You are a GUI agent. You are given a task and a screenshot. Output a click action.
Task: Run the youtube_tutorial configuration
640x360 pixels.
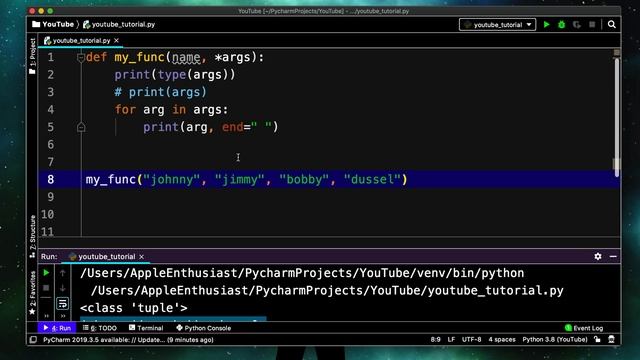[x=547, y=24]
